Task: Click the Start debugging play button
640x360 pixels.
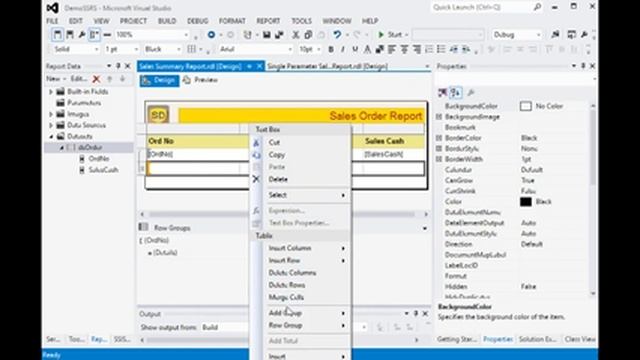Action: [x=381, y=35]
